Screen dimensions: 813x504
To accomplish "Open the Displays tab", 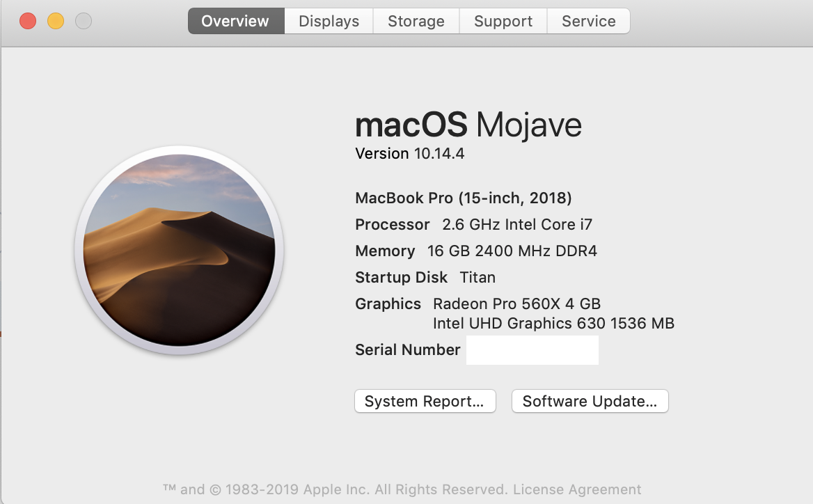I will 329,22.
